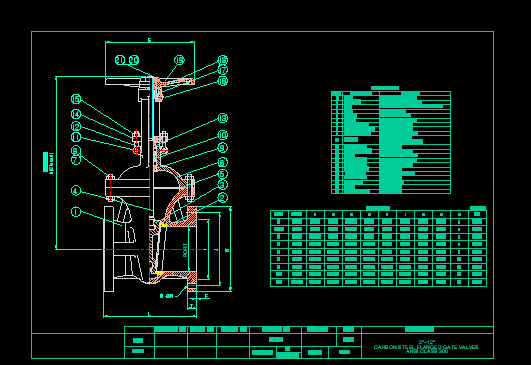Image resolution: width=531 pixels, height=365 pixels.
Task: Select part balloon number 21
Action: click(x=120, y=60)
